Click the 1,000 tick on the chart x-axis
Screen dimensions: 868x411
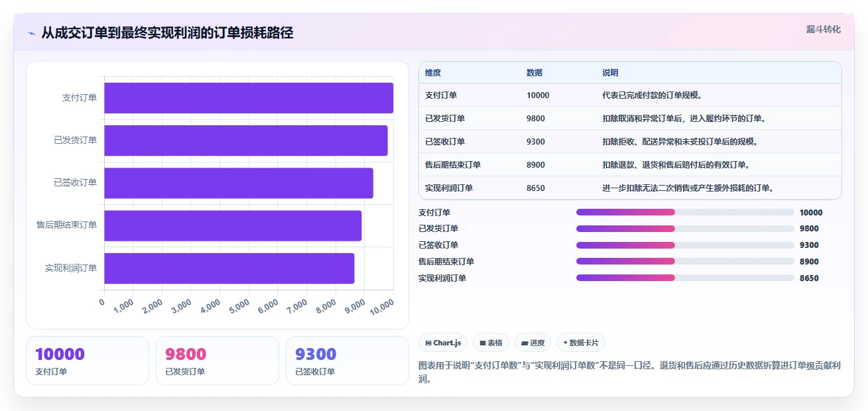click(x=123, y=305)
